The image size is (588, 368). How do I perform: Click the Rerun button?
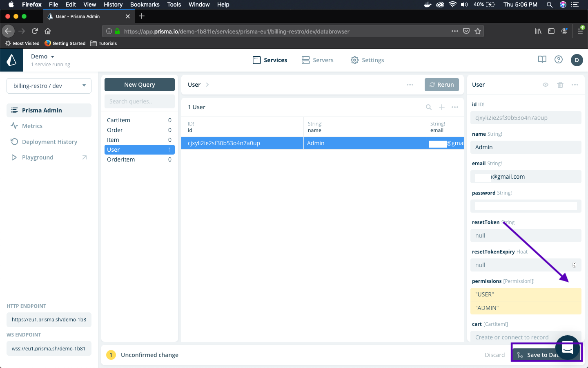coord(442,85)
